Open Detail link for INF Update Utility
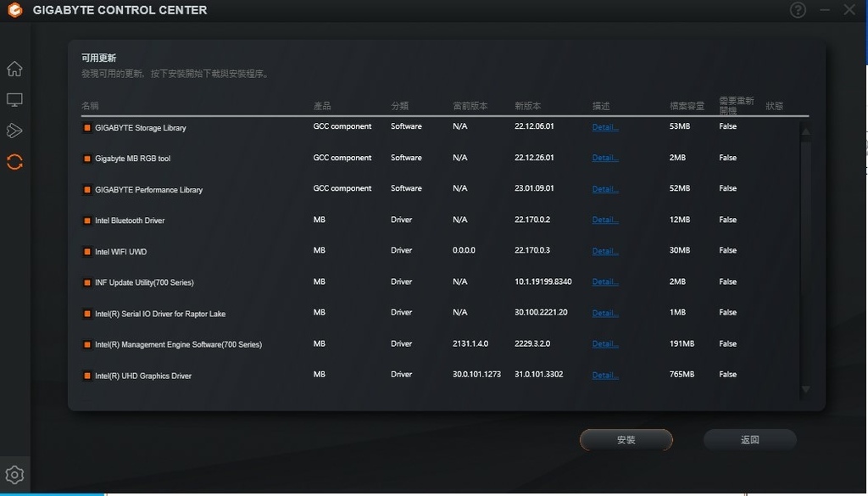This screenshot has width=868, height=496. pos(605,281)
